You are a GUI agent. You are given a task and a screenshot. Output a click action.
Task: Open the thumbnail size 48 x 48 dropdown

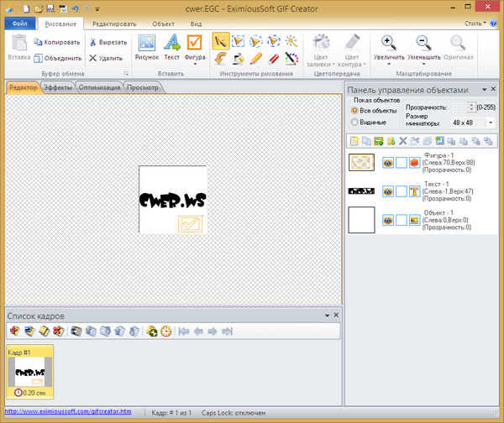(x=491, y=123)
